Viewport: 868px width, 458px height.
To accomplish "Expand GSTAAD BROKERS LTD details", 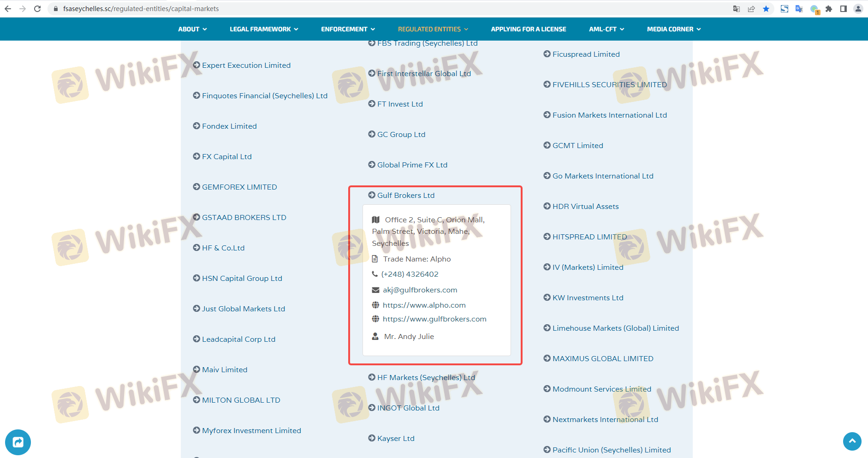I will [244, 217].
